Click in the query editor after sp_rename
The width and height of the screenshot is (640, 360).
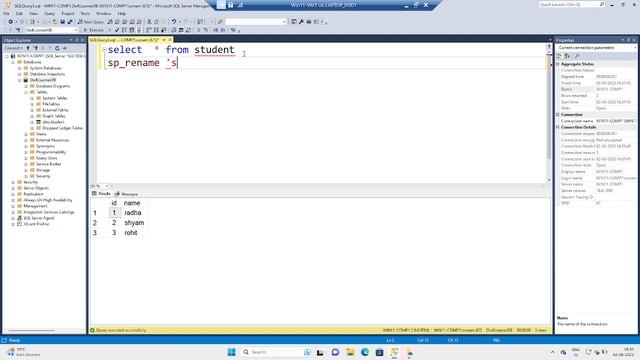pos(178,63)
